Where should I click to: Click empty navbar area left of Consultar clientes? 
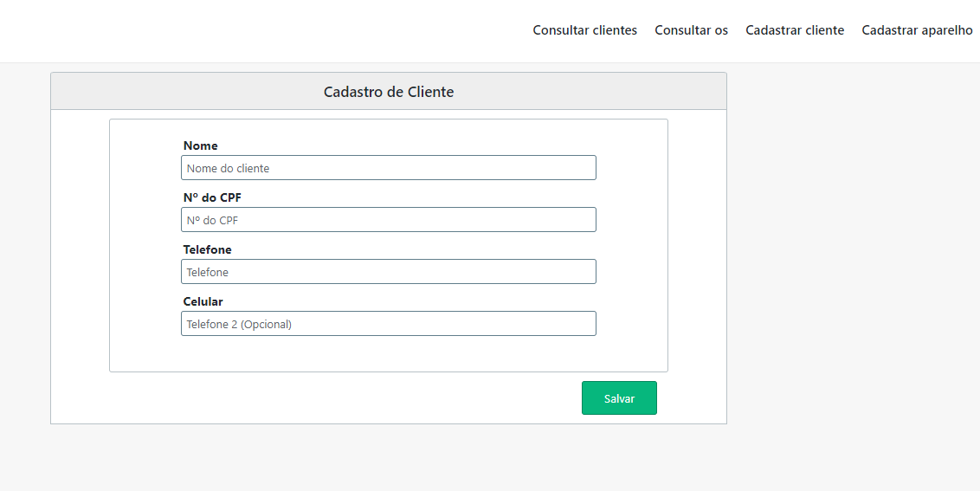pos(260,31)
